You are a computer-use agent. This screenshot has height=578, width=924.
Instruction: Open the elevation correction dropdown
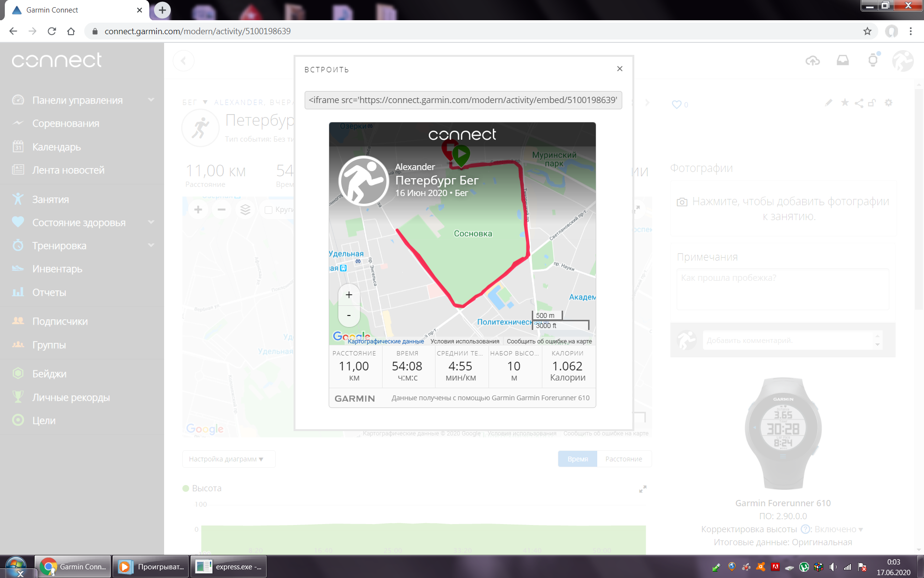pyautogui.click(x=839, y=529)
